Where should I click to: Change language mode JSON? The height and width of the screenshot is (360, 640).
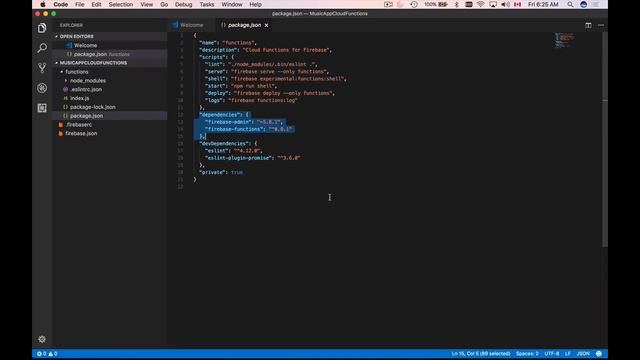point(583,353)
